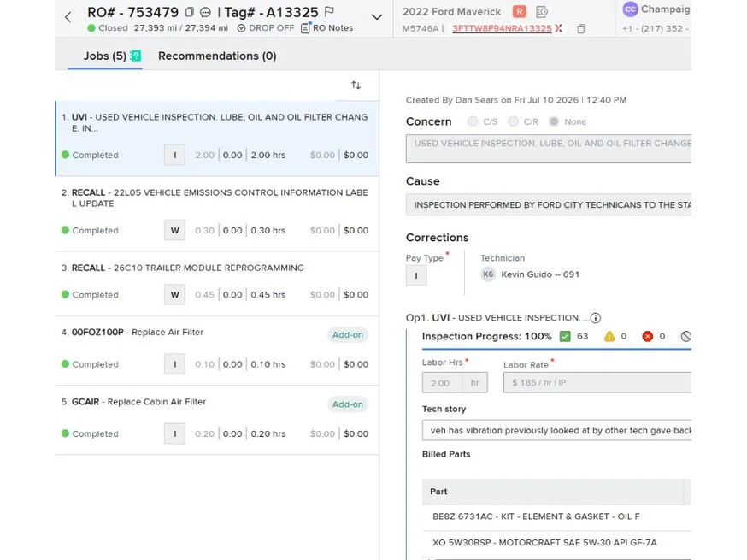This screenshot has height=560, width=747.
Task: Click the yellow warning items icon
Action: click(609, 337)
